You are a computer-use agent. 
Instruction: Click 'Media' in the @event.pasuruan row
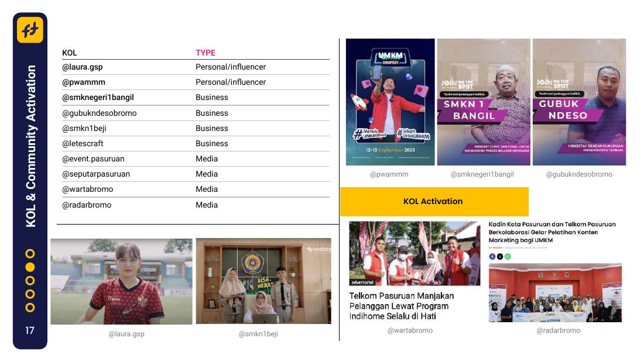click(207, 159)
